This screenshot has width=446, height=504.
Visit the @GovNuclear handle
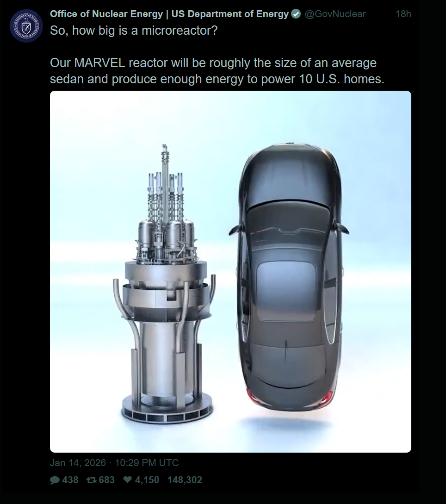coord(335,14)
